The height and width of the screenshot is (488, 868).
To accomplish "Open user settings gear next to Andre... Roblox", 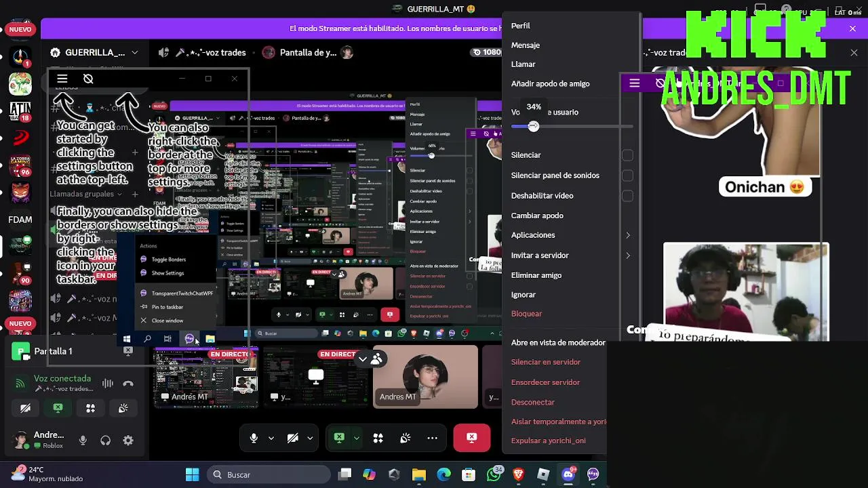I will pos(128,441).
